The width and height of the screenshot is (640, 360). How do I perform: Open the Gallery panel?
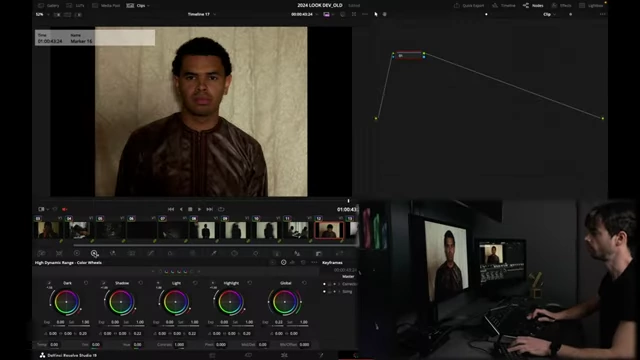point(49,6)
